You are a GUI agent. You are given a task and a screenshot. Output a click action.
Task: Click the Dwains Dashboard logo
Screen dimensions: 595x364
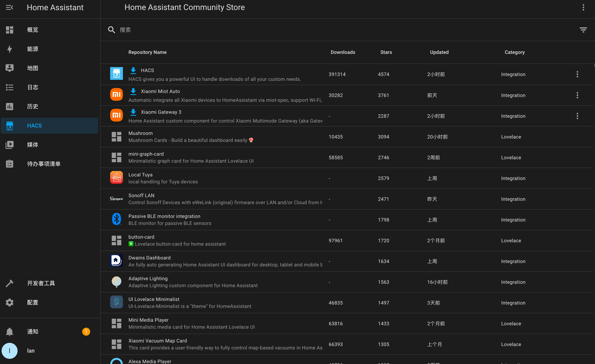pyautogui.click(x=116, y=260)
